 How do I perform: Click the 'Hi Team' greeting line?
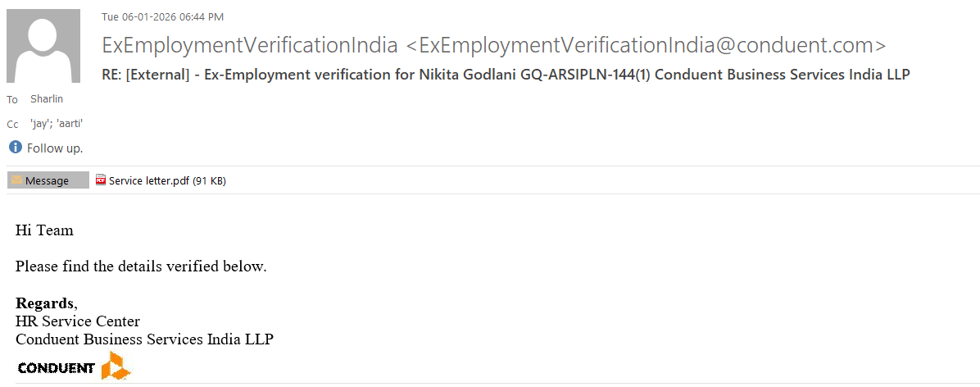click(44, 230)
